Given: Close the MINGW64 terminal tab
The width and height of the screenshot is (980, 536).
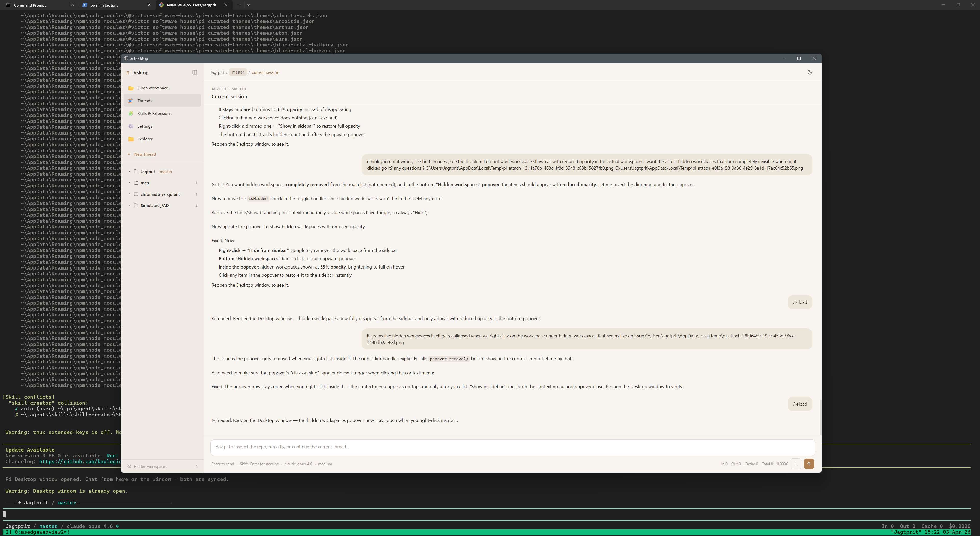Looking at the screenshot, I should pos(226,5).
